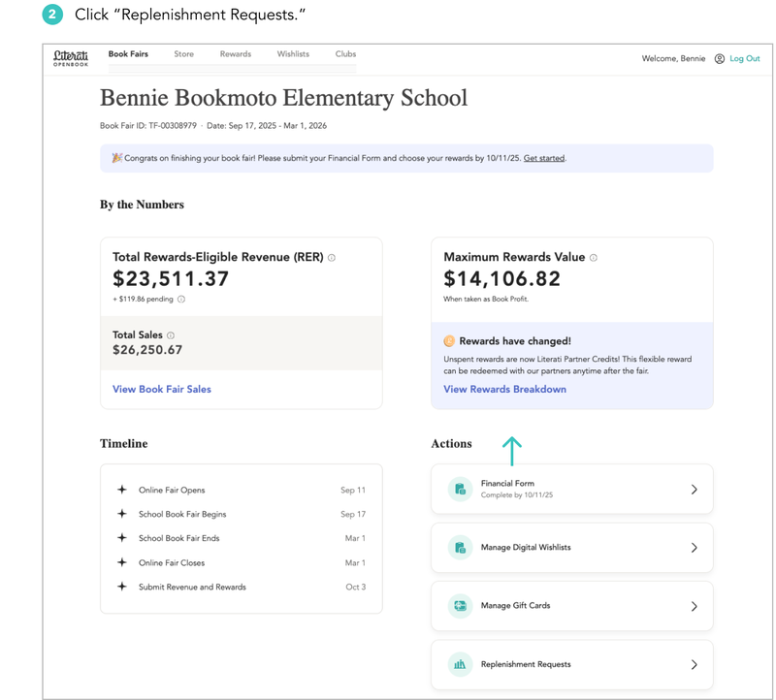Click info icon beside Total Rewards-Eligible Revenue
This screenshot has width=776, height=700.
pos(332,258)
